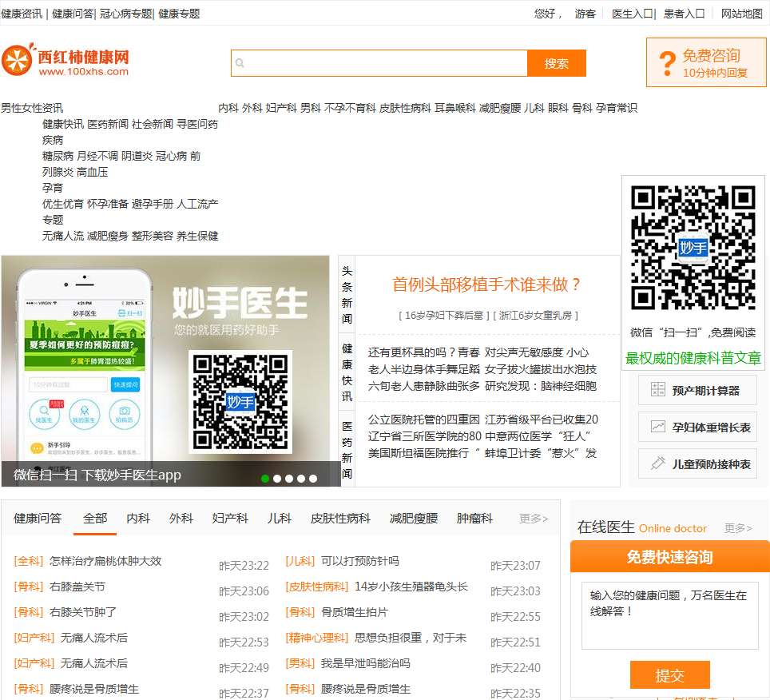770x700 pixels.
Task: Click the chart icon beside 孕妇体重增长表
Action: click(657, 427)
